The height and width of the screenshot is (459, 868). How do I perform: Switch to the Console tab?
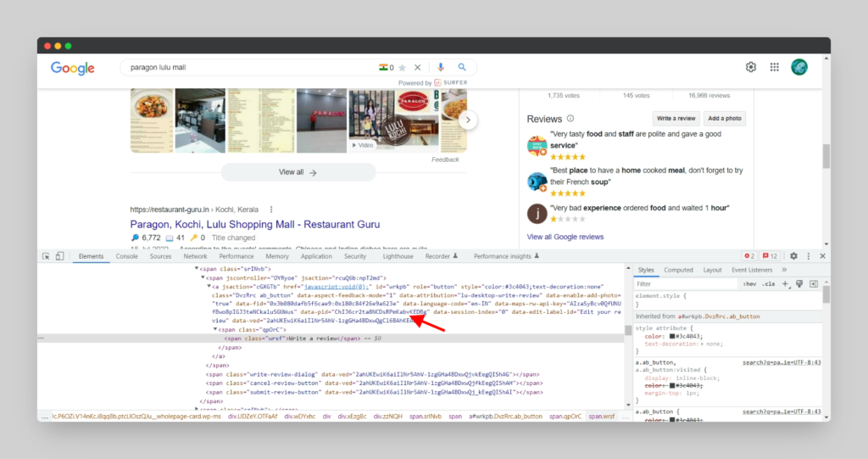coord(127,256)
